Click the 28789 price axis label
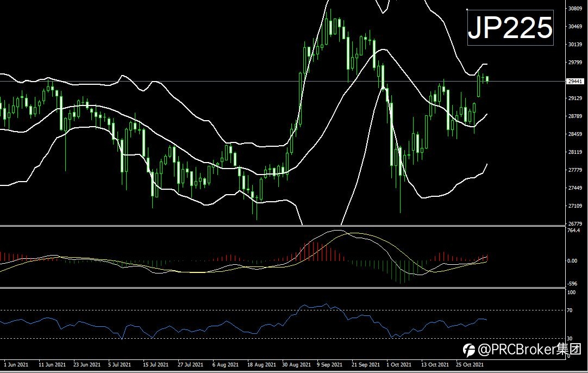The width and height of the screenshot is (588, 373). pos(576,116)
